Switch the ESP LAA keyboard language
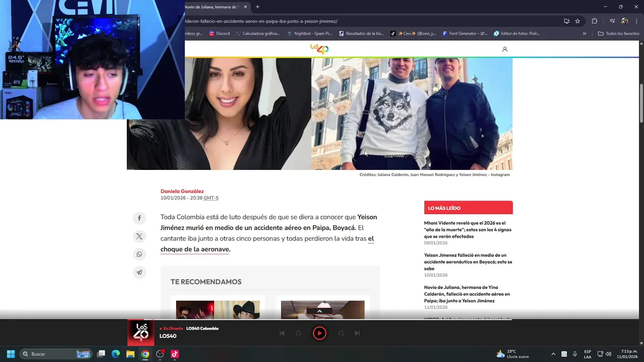This screenshot has width=644, height=362. click(588, 354)
